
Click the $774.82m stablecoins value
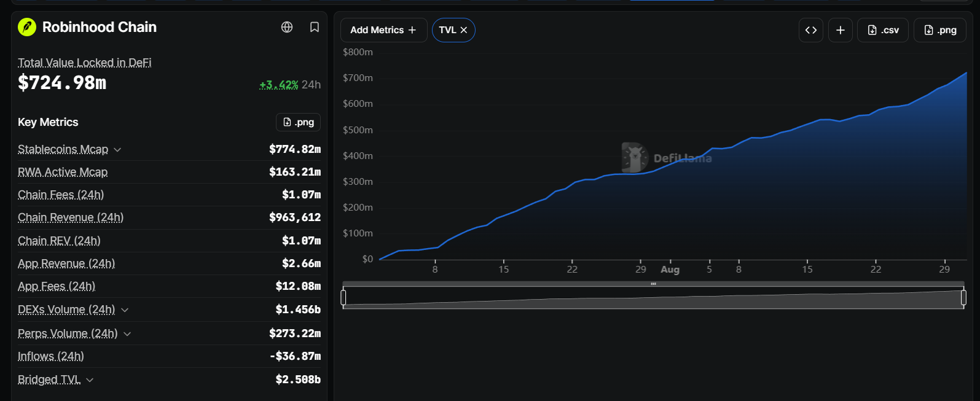pos(295,149)
